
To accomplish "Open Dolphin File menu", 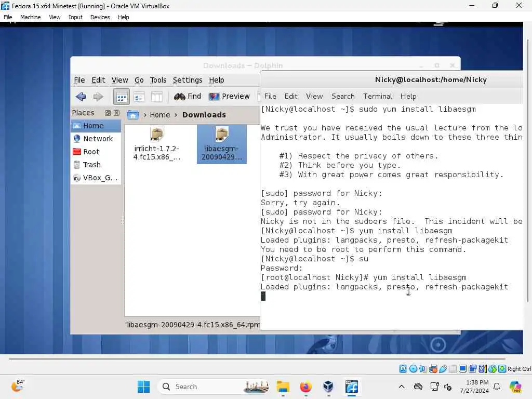I will click(79, 80).
